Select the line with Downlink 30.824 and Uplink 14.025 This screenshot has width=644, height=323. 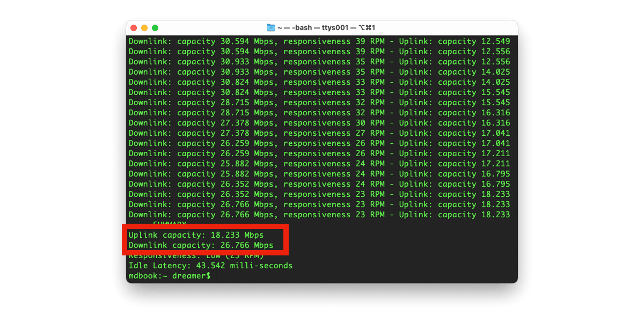pos(319,82)
